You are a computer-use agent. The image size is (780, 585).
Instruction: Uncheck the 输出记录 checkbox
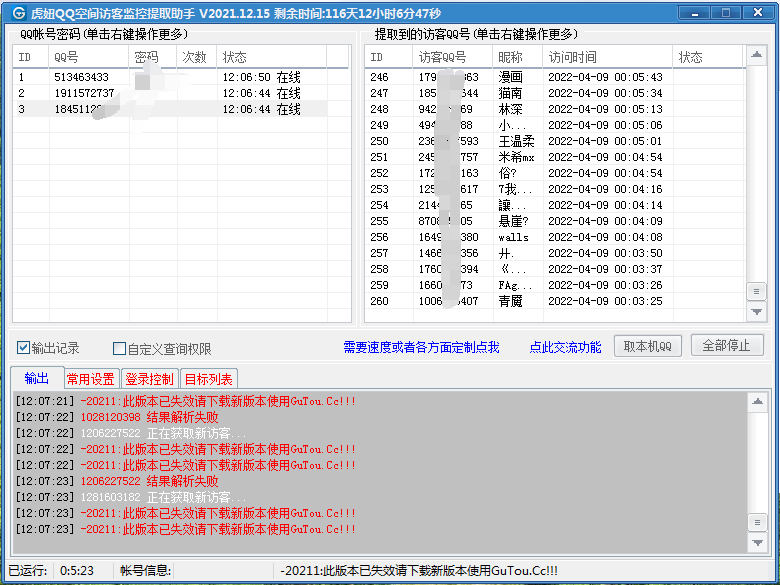24,349
